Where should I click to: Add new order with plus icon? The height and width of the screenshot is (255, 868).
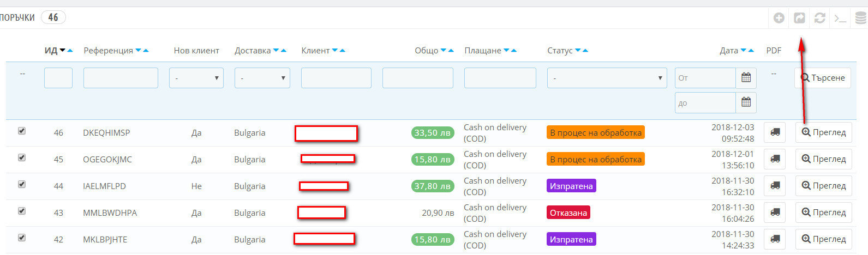click(x=779, y=18)
